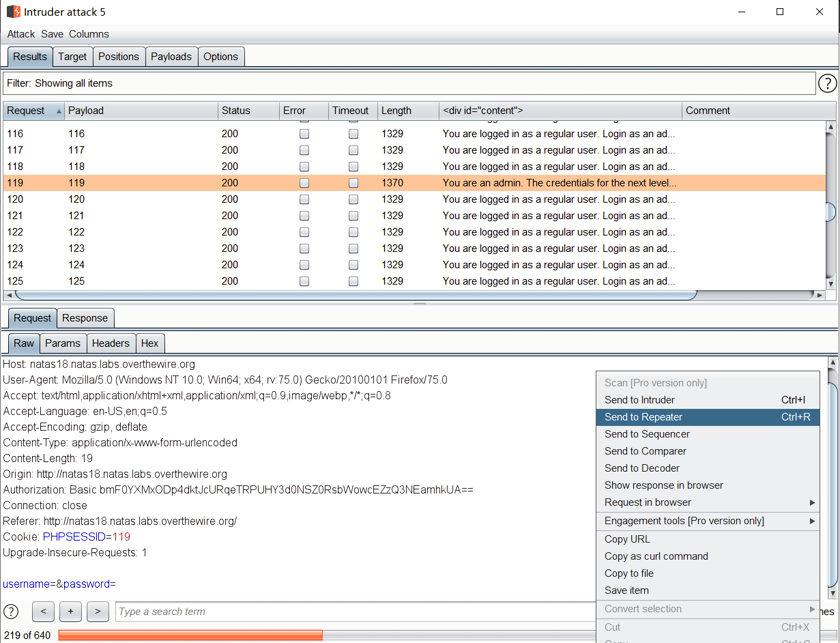The width and height of the screenshot is (840, 643).
Task: Toggle Error checkbox for request 125
Action: coord(304,281)
